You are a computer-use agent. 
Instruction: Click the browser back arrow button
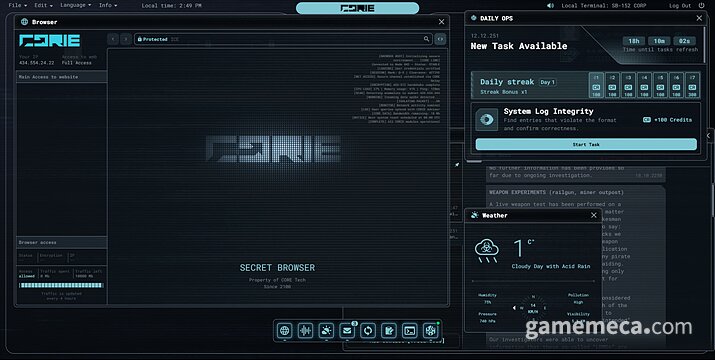pos(113,39)
